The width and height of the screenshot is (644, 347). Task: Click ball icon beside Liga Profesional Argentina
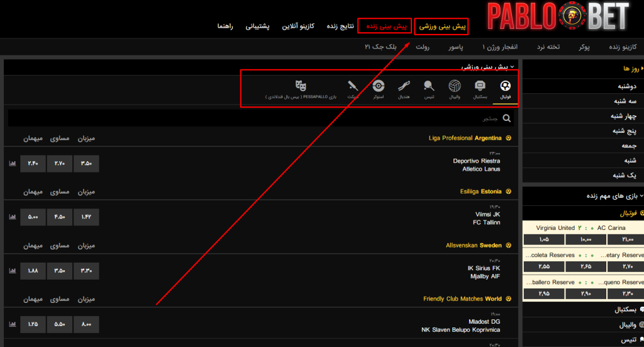click(x=508, y=138)
